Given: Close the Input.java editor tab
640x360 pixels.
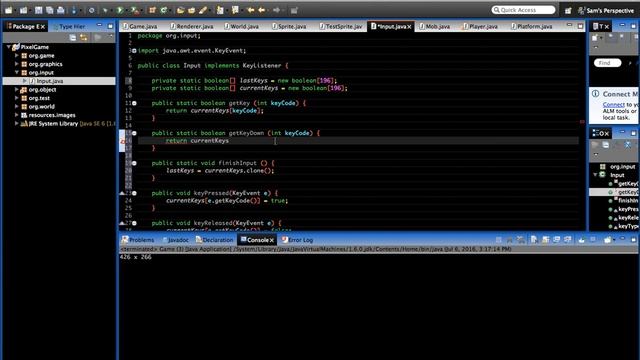Looking at the screenshot, I should click(x=409, y=27).
